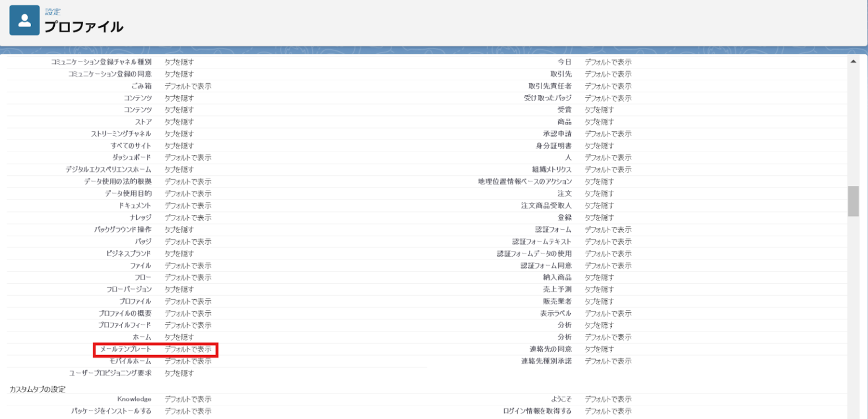Click the デフォルトで表示 value for メールテンプレート
The height and width of the screenshot is (419, 868).
pyautogui.click(x=188, y=349)
